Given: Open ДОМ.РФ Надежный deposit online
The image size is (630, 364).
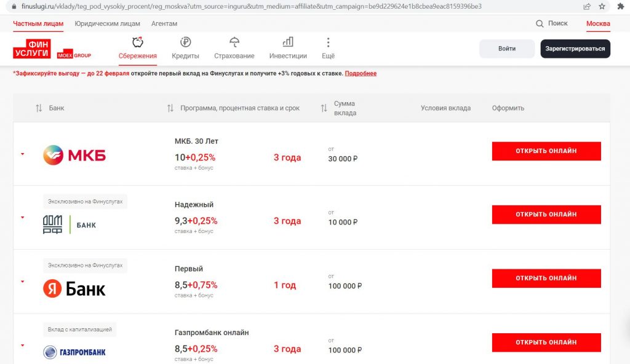Looking at the screenshot, I should point(546,215).
